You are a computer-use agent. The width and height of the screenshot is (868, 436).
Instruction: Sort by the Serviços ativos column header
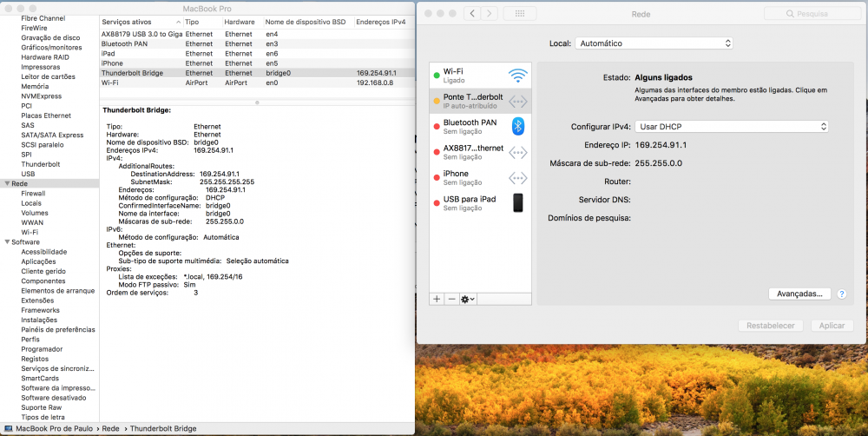pyautogui.click(x=141, y=23)
